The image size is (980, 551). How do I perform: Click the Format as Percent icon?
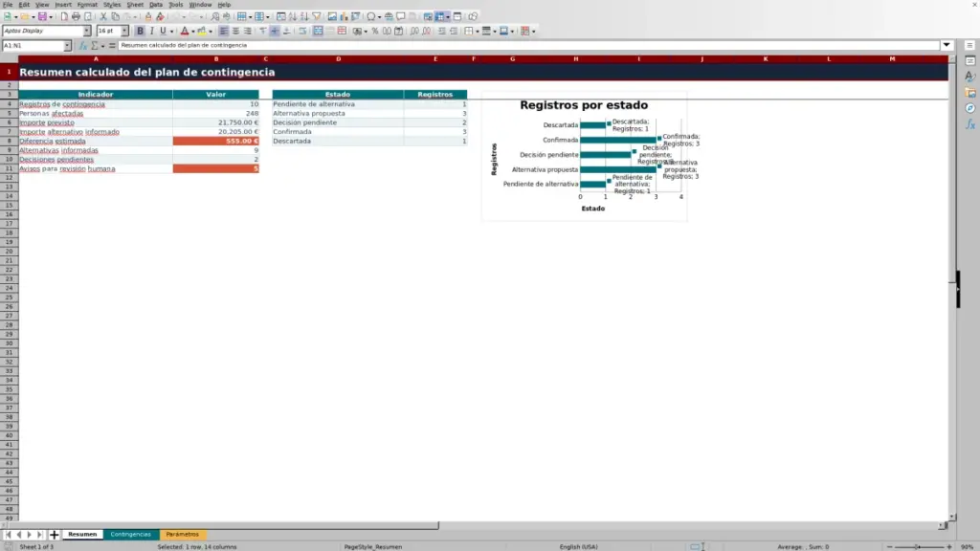click(x=375, y=31)
